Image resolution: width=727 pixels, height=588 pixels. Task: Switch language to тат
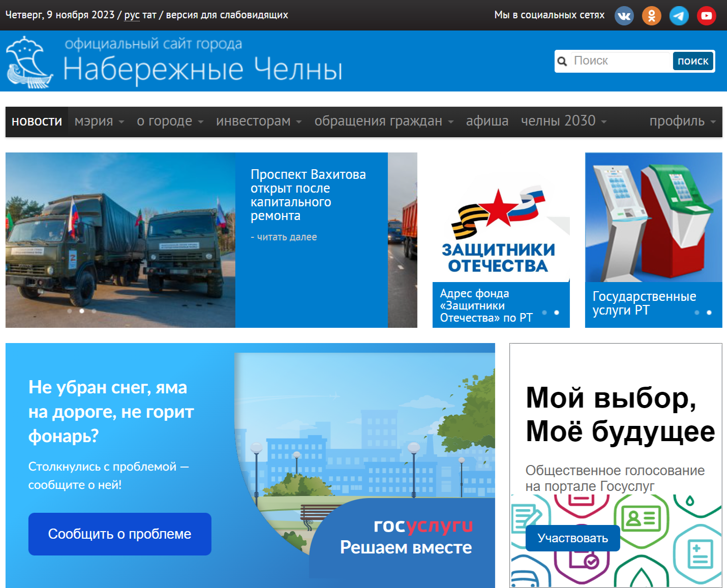(x=149, y=15)
